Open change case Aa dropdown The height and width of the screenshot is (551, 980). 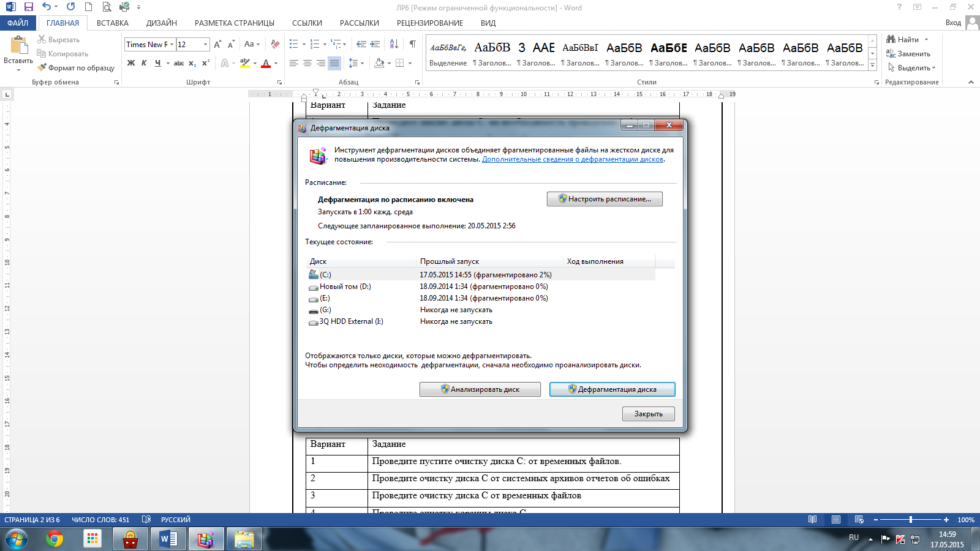coord(252,44)
